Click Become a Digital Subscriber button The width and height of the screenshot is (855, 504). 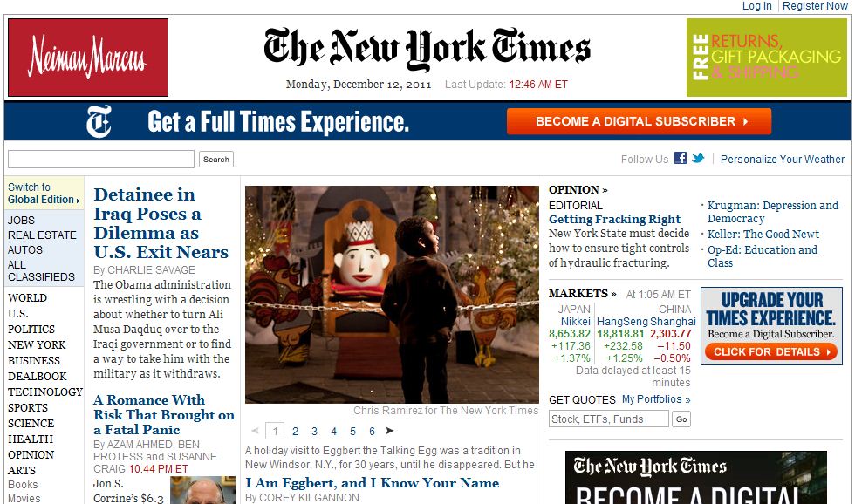tap(639, 121)
